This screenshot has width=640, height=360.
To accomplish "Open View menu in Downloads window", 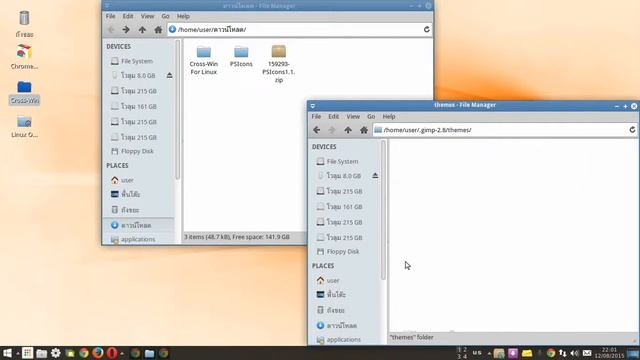I will click(147, 16).
